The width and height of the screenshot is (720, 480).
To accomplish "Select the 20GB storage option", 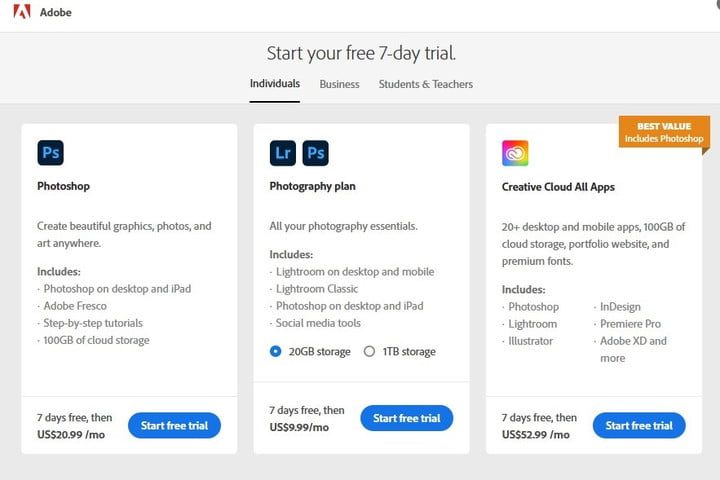I will click(x=276, y=351).
